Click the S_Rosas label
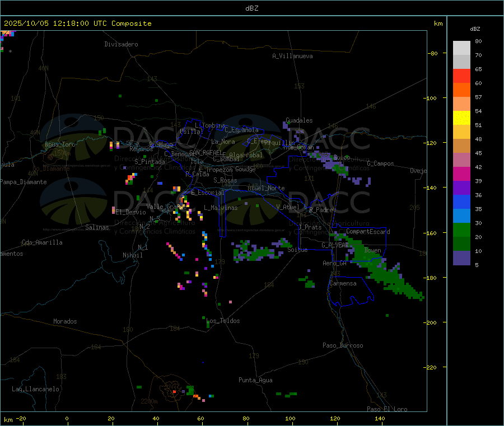 pyautogui.click(x=225, y=181)
